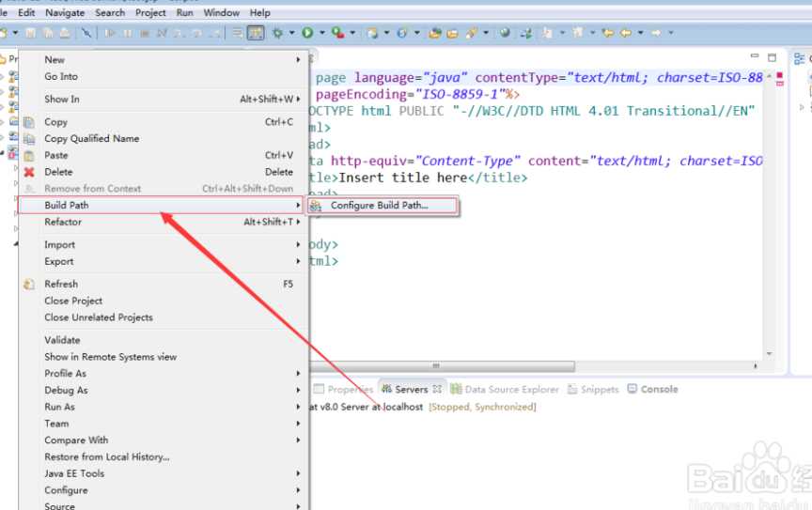Open the Window menu
Screen dimensions: 812x510
point(221,12)
